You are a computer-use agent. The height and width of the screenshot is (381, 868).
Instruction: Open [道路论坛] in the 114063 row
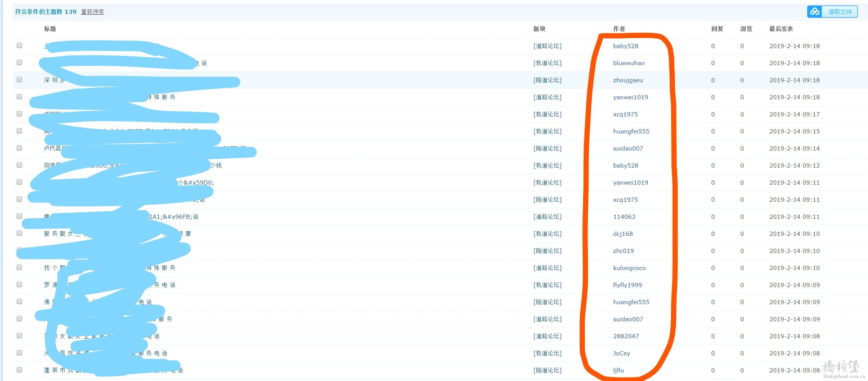547,216
